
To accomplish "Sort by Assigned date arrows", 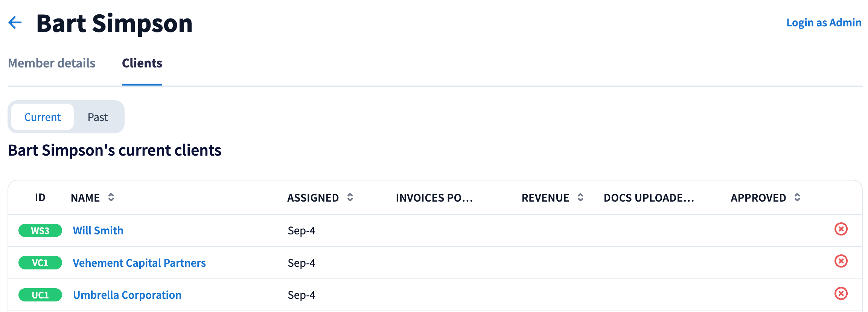I will (x=350, y=197).
